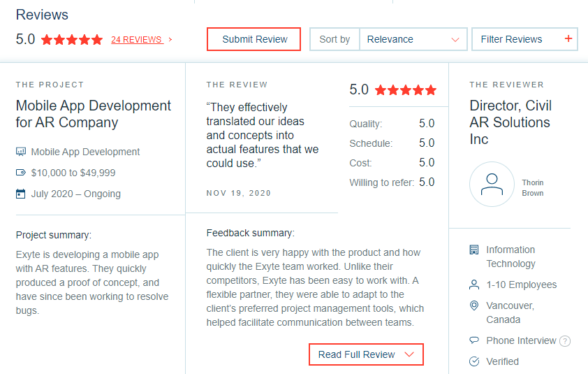Click the arrow next to 24 Reviews
This screenshot has width=588, height=374.
coord(170,39)
